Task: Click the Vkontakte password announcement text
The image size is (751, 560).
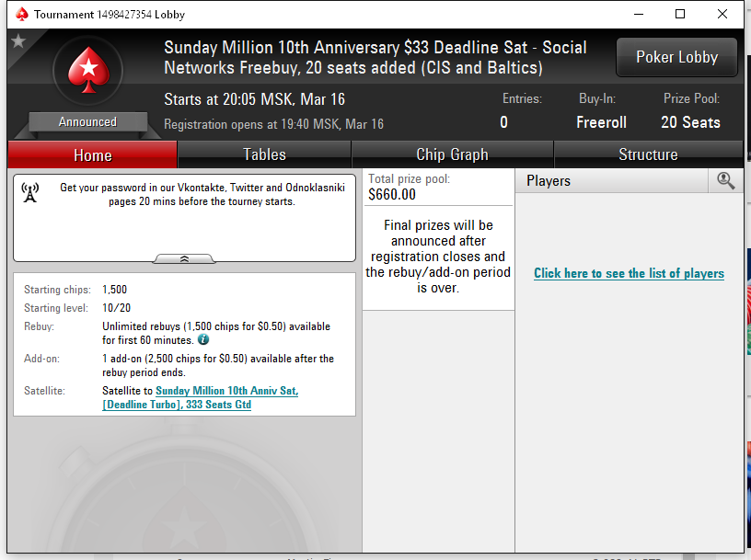Action: [x=202, y=194]
